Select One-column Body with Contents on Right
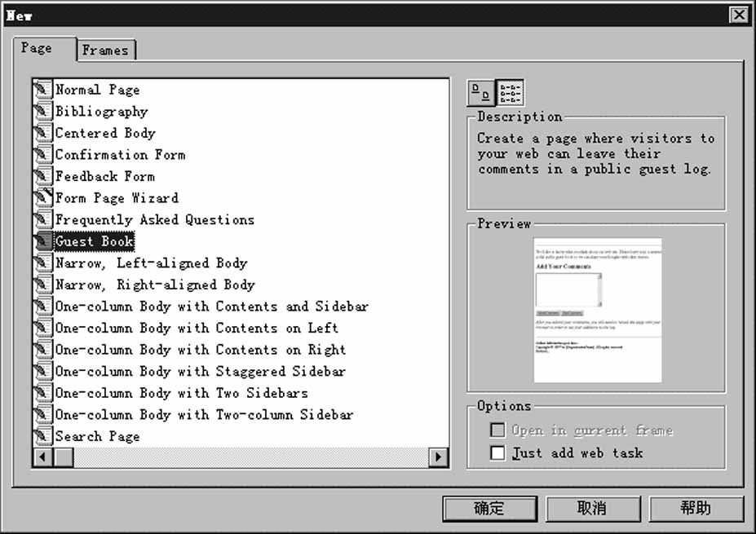The width and height of the screenshot is (756, 534). click(200, 350)
